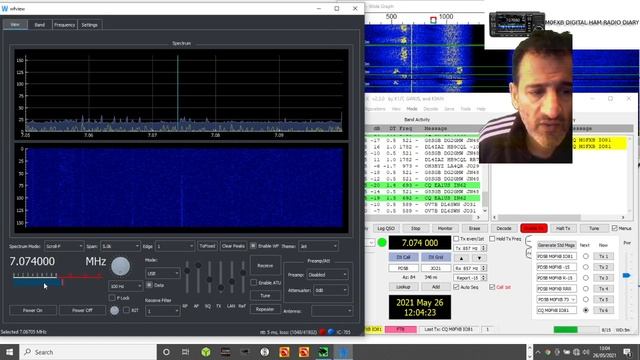The image size is (640, 360).
Task: Open the Antenna dropdown
Action: click(332, 311)
